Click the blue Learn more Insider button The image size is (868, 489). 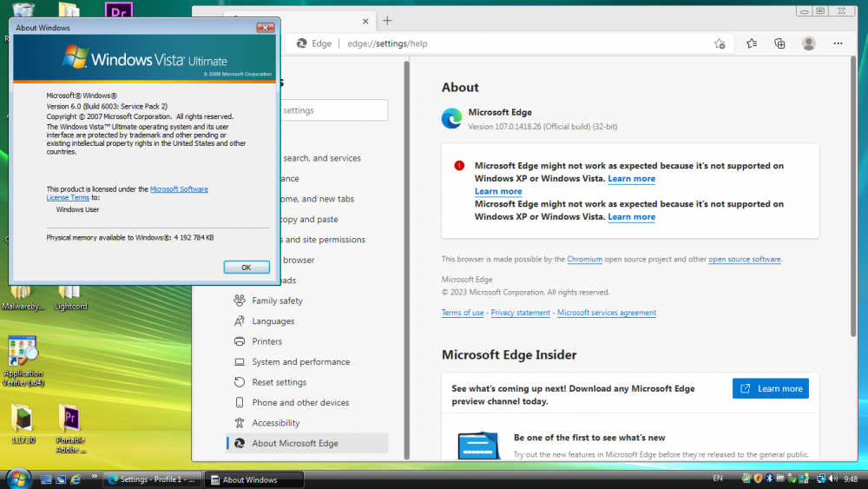pos(770,389)
